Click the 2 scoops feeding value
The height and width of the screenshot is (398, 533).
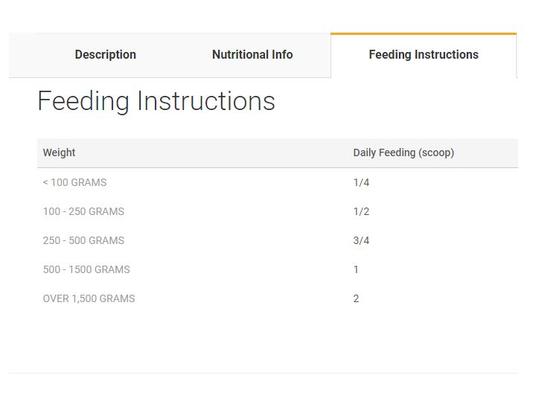tap(356, 298)
